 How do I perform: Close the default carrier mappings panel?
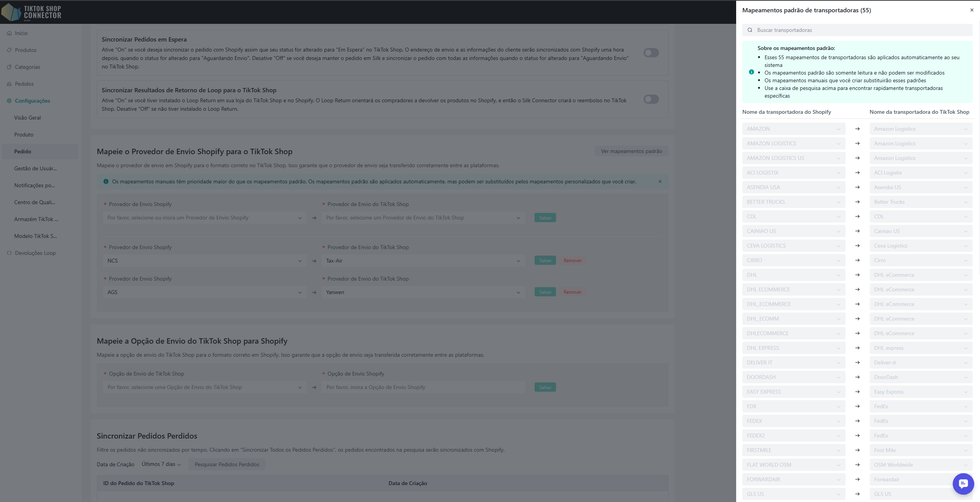(x=972, y=10)
